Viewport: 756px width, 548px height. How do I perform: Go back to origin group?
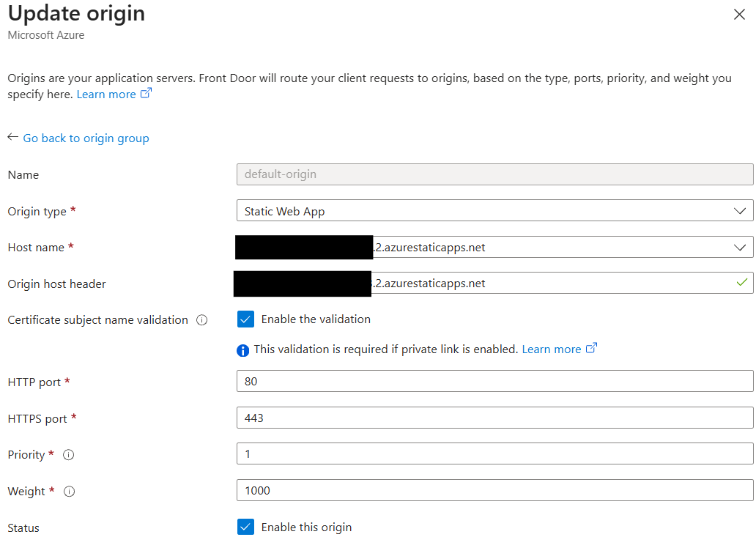point(86,138)
